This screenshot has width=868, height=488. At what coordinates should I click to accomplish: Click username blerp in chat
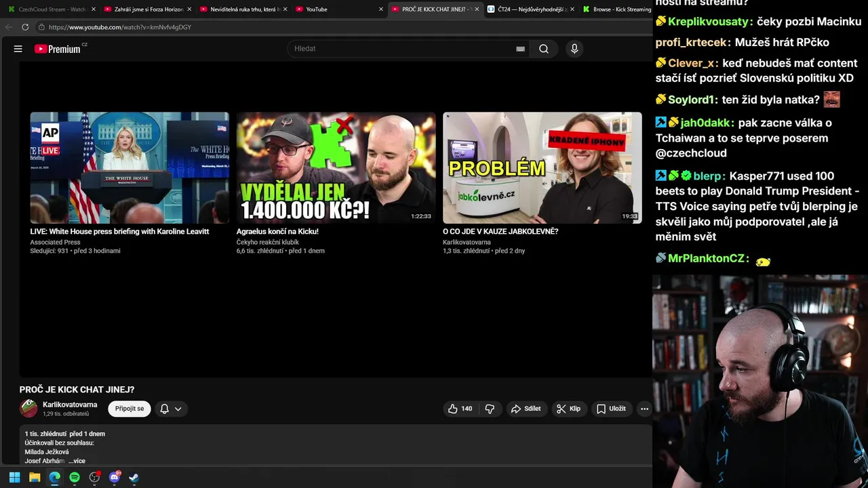708,176
